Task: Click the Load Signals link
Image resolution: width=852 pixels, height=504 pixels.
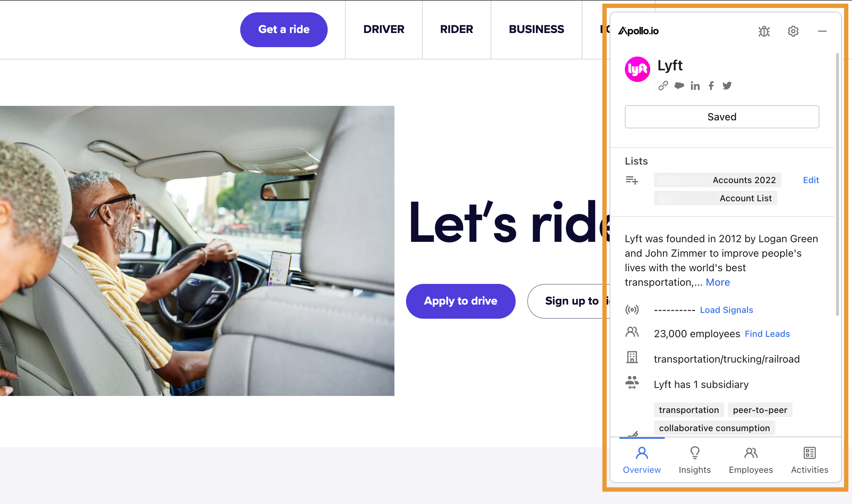Action: 726,310
